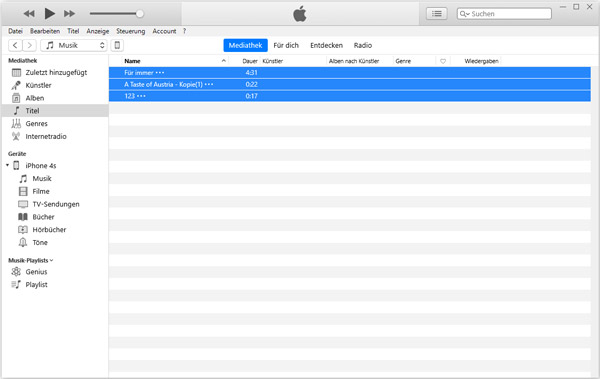Viewport: 600px width, 379px height.
Task: Open Töne under iPhone 4s
Action: pyautogui.click(x=40, y=242)
